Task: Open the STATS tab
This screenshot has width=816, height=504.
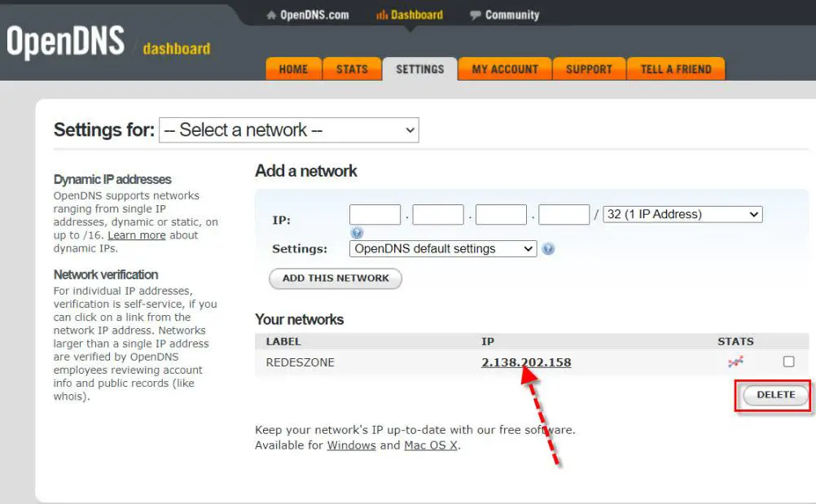Action: 352,69
